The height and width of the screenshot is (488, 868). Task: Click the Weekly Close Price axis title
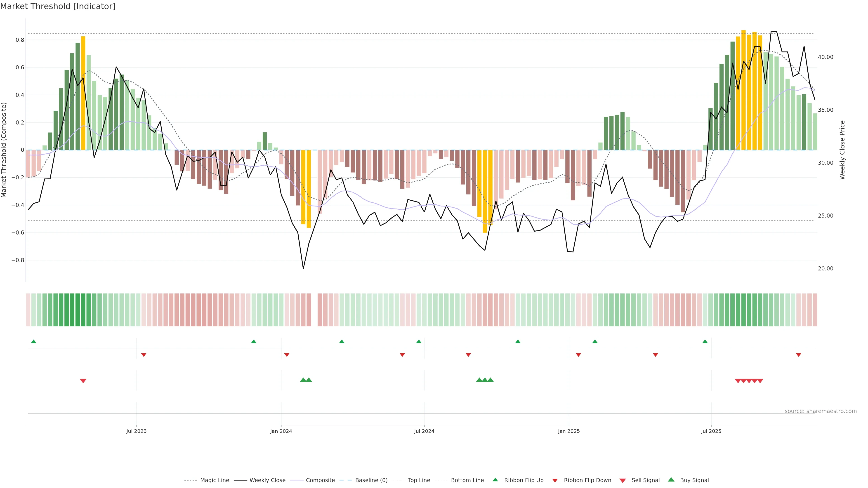pos(842,150)
